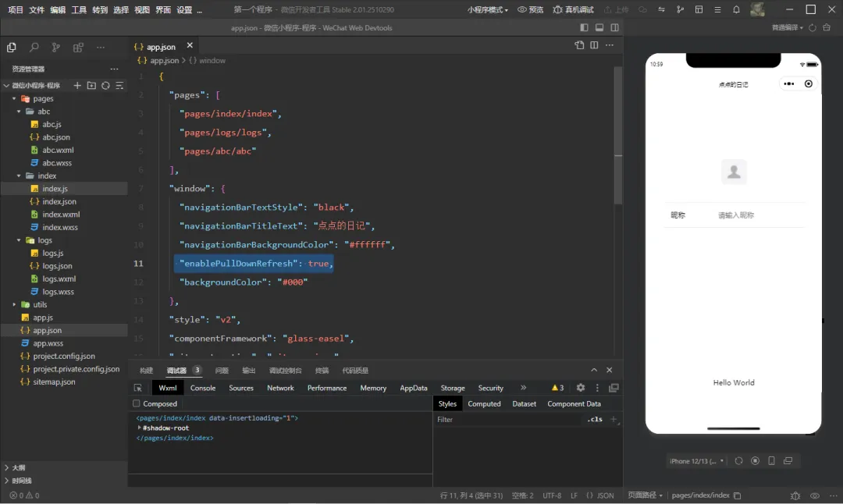Open the search icon in sidebar

click(x=34, y=48)
